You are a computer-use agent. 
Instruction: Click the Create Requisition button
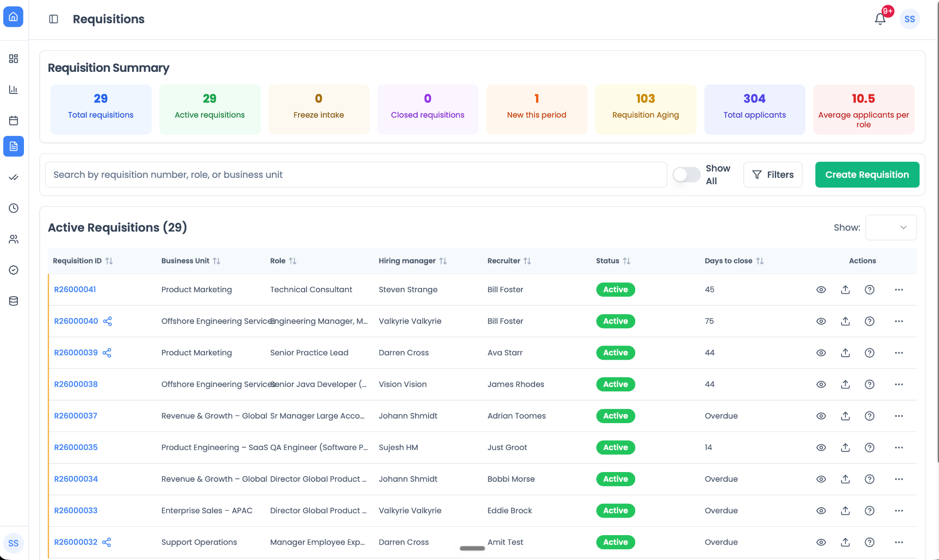[867, 174]
